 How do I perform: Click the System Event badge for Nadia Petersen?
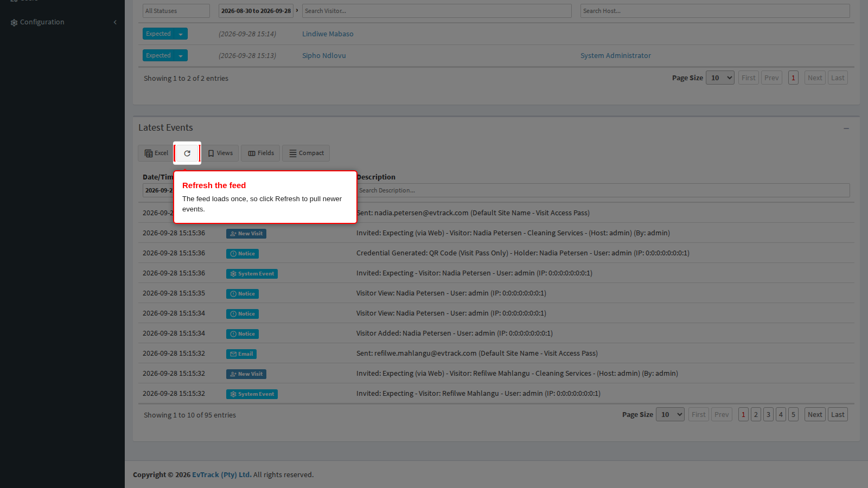(x=252, y=274)
